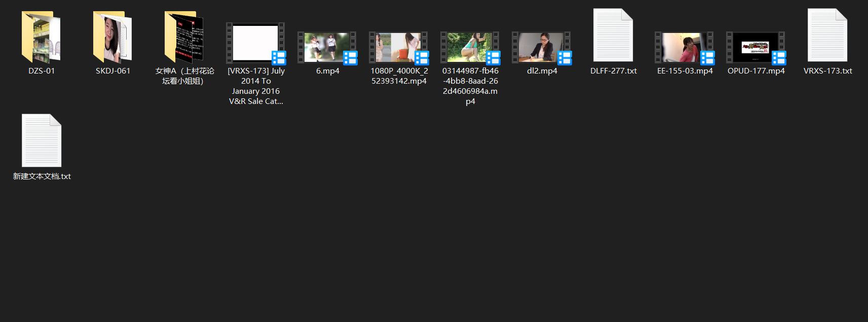Select the 新建文本文档.txt file icon
868x322 pixels.
pos(42,140)
